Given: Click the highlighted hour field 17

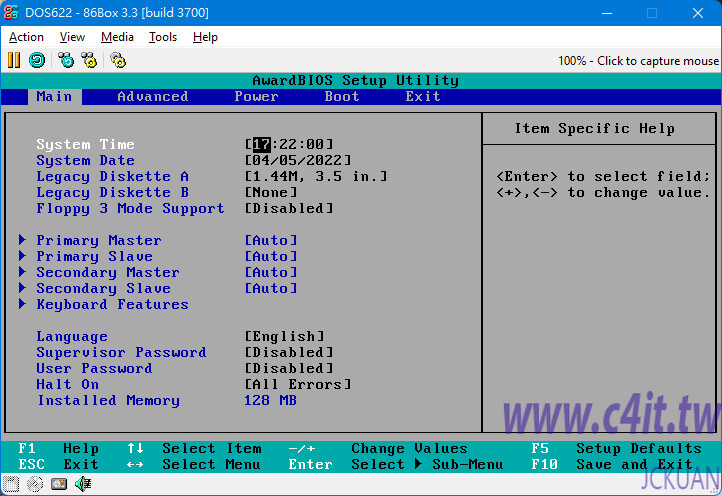Looking at the screenshot, I should (x=262, y=144).
